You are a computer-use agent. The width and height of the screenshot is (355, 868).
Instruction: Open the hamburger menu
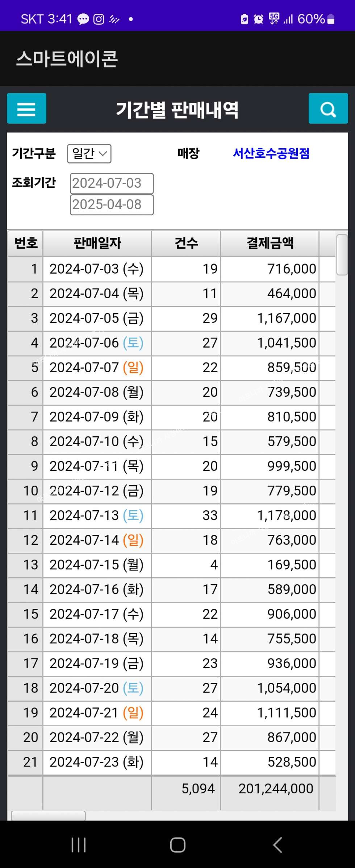pos(26,108)
